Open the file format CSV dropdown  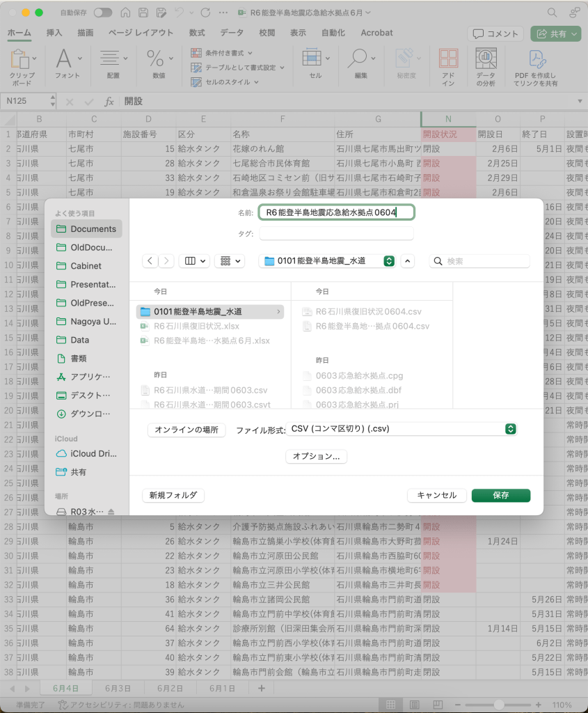(404, 430)
